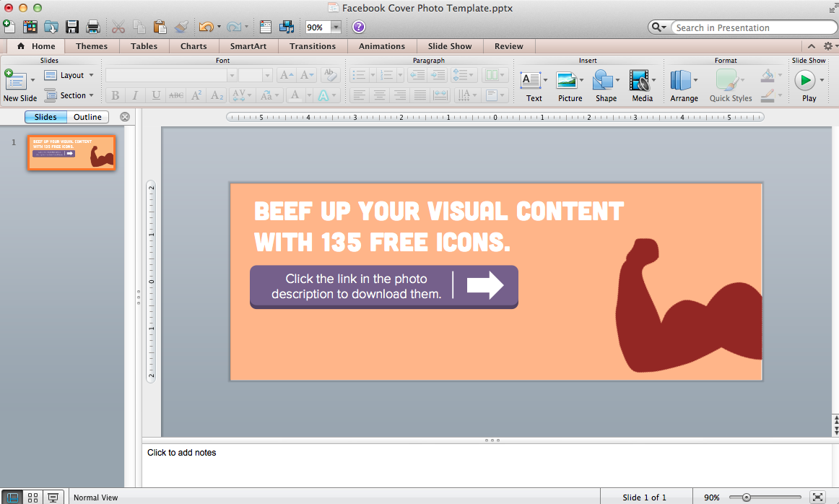Open the line color pencil
The height and width of the screenshot is (504, 839).
768,96
